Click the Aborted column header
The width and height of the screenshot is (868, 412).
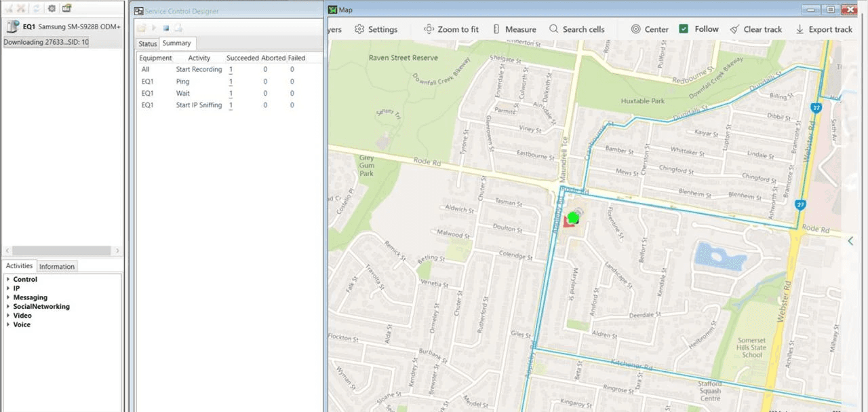pyautogui.click(x=273, y=58)
